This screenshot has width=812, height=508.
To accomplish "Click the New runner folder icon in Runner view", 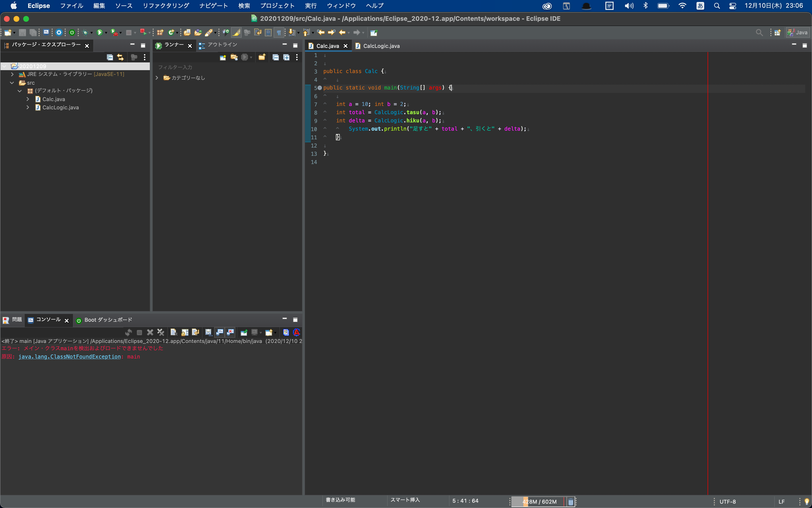I will (x=262, y=57).
